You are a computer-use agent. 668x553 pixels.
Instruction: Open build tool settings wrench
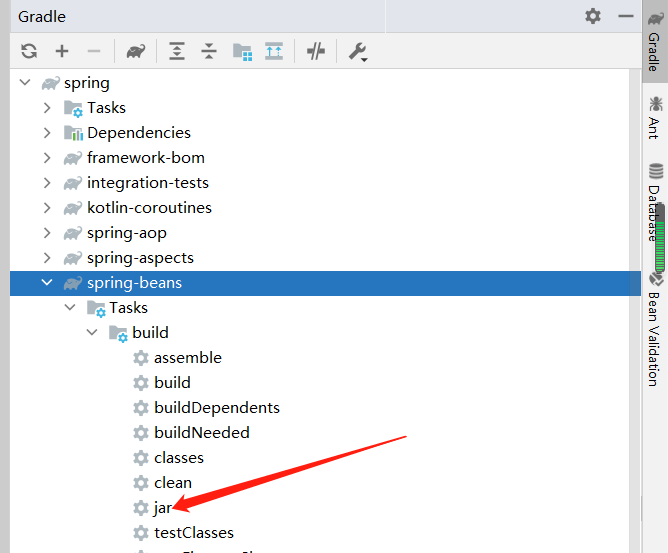point(358,52)
